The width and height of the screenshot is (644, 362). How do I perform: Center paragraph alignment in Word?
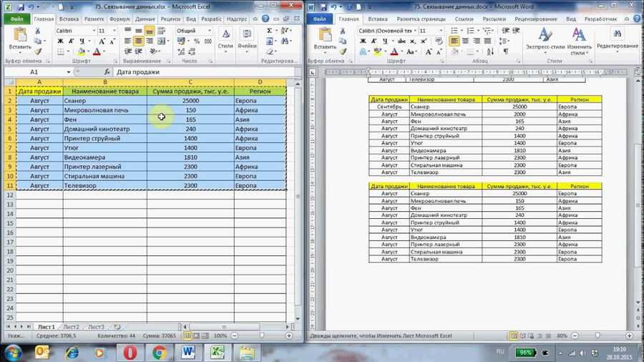465,41
